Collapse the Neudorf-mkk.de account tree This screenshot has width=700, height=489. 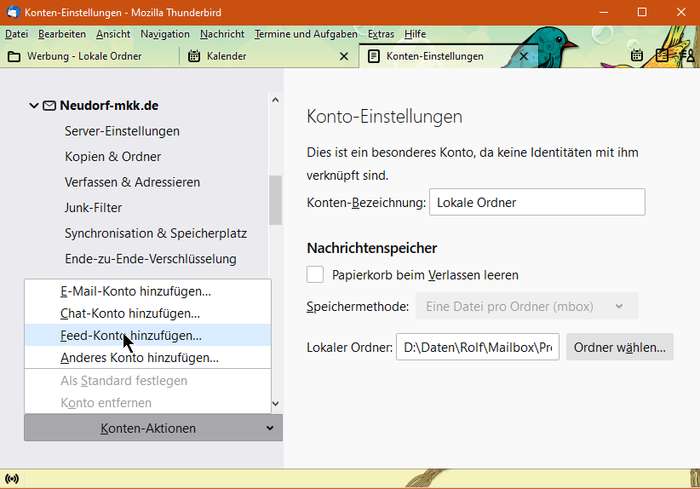click(34, 105)
